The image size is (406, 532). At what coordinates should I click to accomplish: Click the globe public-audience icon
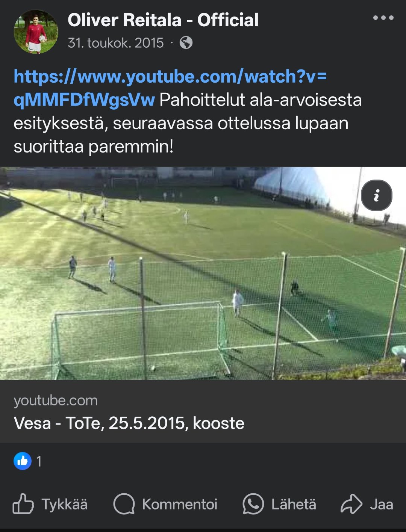(186, 43)
